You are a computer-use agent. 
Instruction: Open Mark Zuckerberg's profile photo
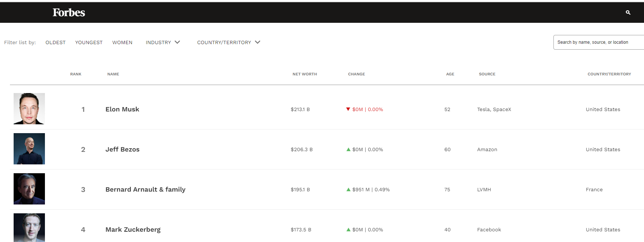click(29, 228)
